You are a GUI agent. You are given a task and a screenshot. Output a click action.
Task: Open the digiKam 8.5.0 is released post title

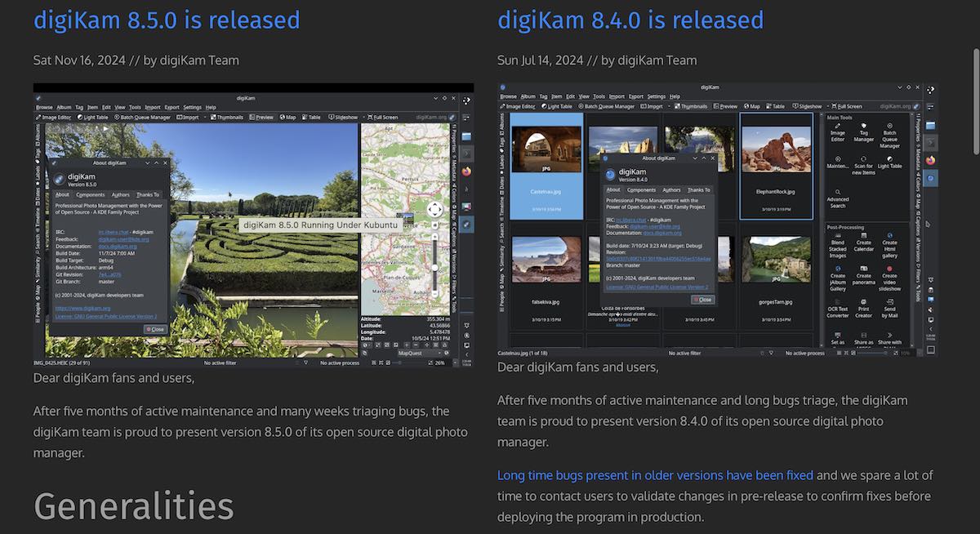167,20
